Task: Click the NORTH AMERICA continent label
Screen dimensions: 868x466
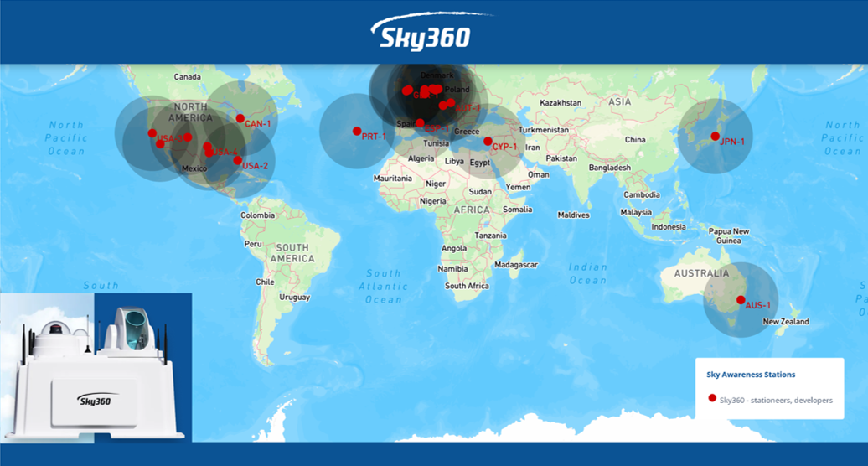Action: 190,112
